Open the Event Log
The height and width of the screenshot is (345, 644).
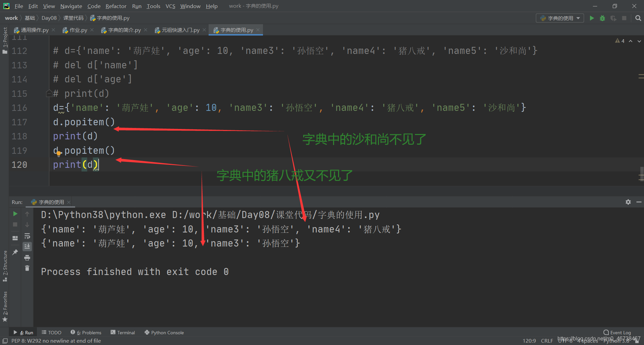click(617, 333)
